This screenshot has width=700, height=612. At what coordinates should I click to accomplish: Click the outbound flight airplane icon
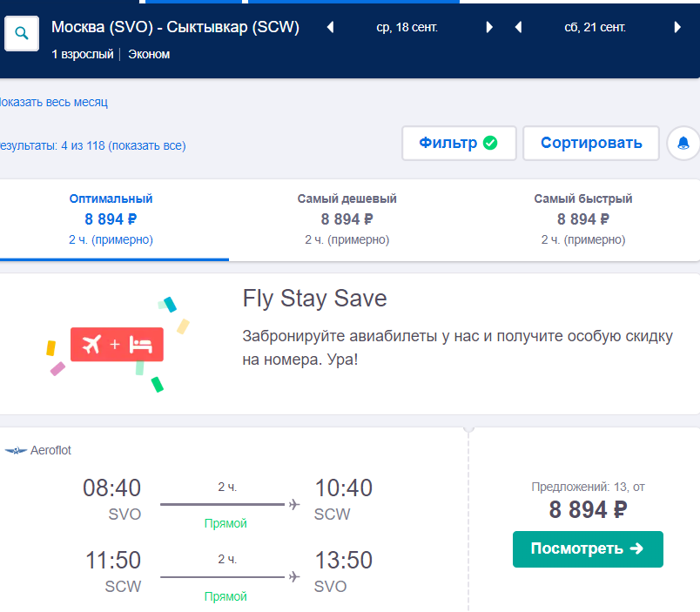point(293,504)
